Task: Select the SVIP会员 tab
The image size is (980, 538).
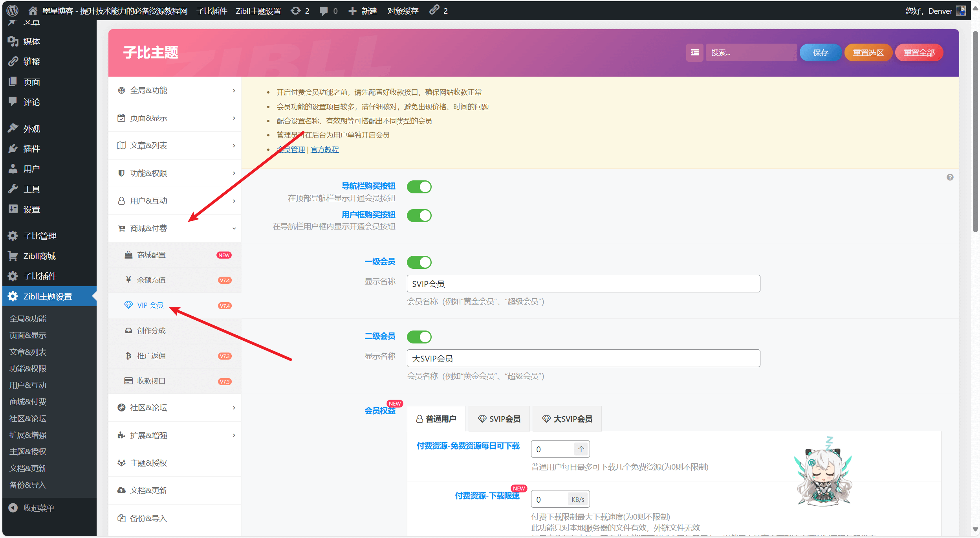Action: click(499, 419)
